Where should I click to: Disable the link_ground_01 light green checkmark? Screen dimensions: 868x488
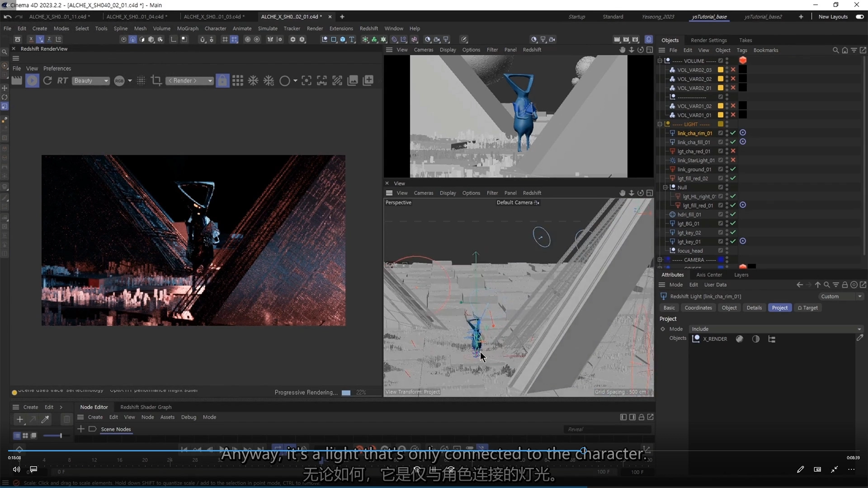pyautogui.click(x=733, y=169)
